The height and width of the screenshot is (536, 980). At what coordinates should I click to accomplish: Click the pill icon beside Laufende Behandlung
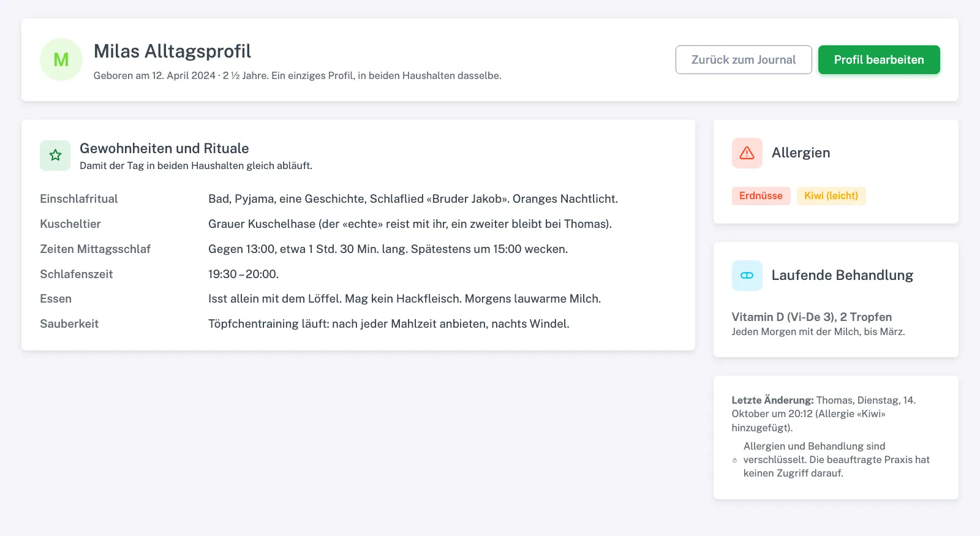pyautogui.click(x=747, y=276)
